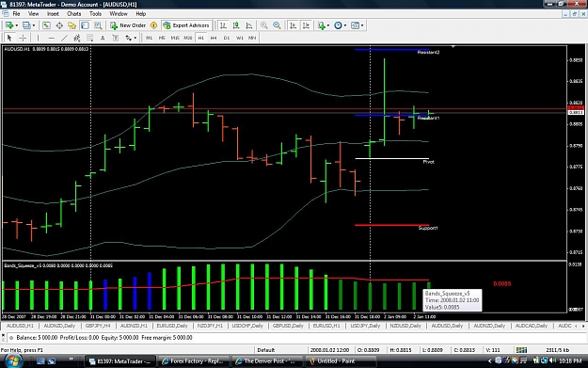Open Untitled - Paint taskbar button
The height and width of the screenshot is (368, 588).
tap(341, 361)
